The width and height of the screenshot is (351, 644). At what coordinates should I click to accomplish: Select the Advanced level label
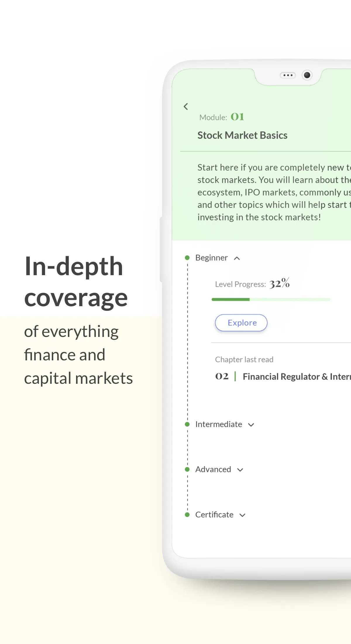click(x=213, y=469)
